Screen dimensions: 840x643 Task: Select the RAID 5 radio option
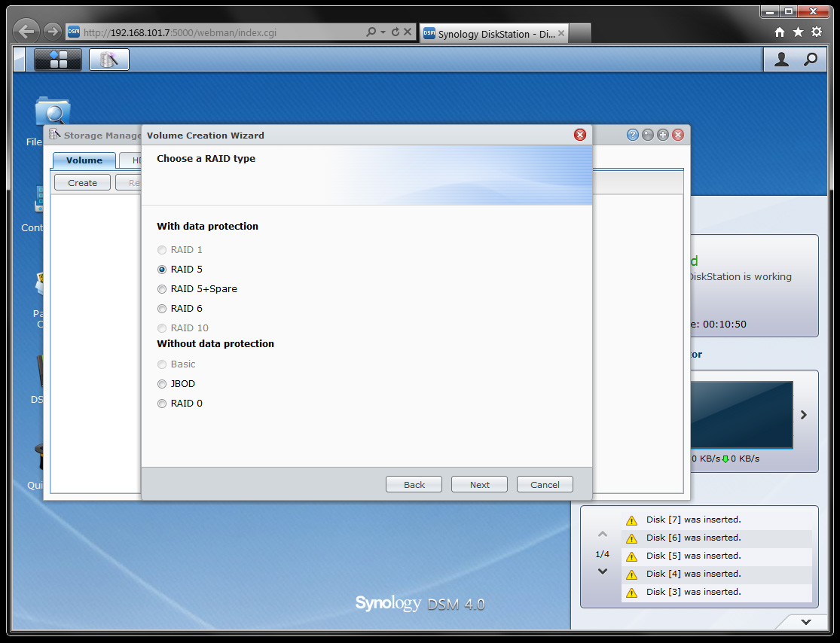[x=162, y=270]
